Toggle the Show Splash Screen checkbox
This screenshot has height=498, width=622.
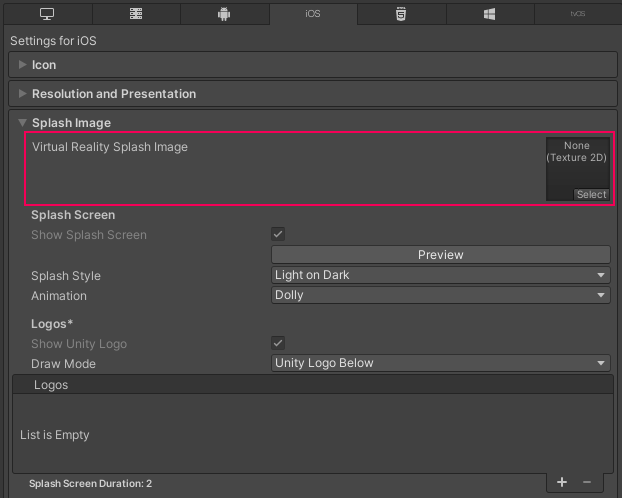pos(279,235)
